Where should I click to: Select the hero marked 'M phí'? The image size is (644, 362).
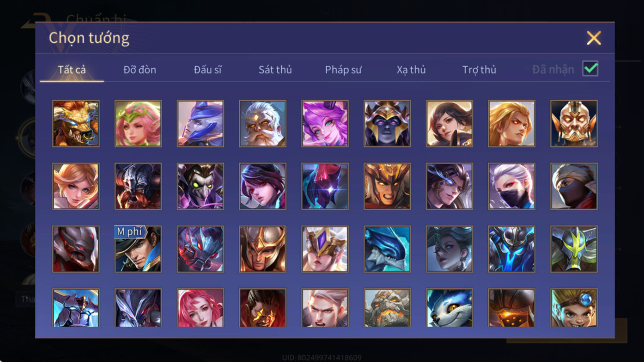[x=138, y=249]
